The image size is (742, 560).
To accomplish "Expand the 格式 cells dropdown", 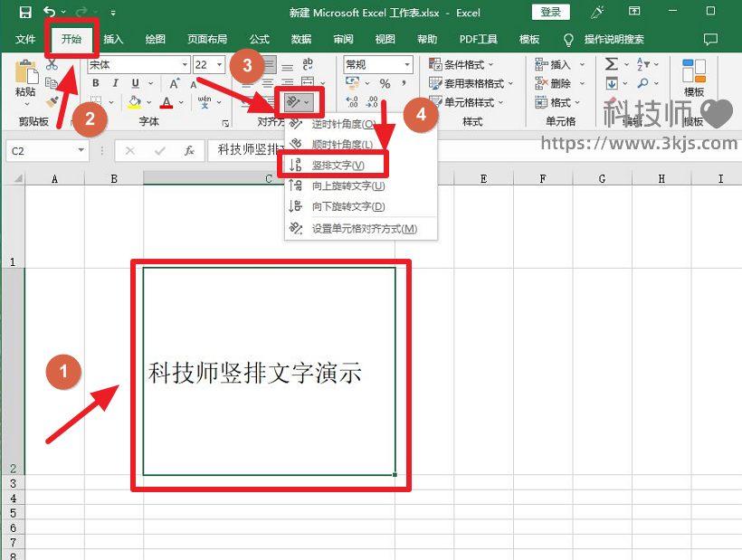I will click(x=578, y=102).
